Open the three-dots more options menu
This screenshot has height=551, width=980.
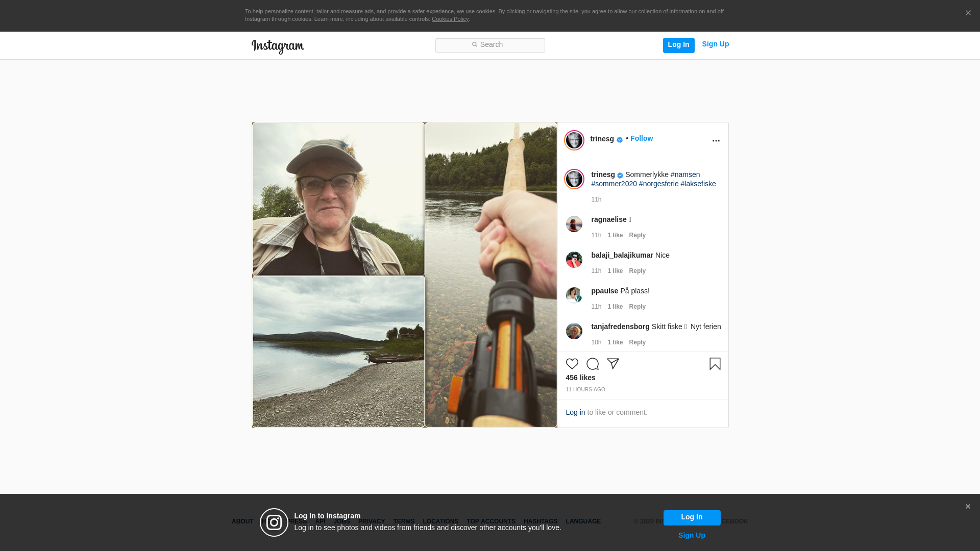(716, 141)
